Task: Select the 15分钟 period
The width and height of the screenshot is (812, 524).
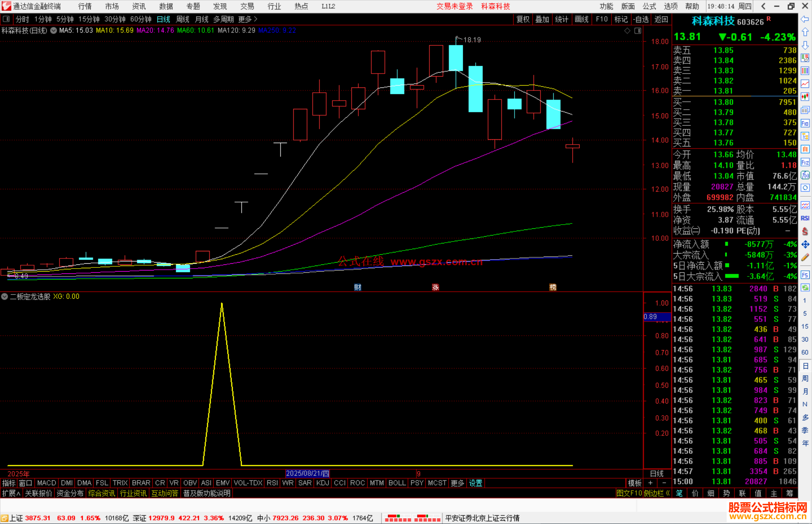Action: [x=89, y=19]
